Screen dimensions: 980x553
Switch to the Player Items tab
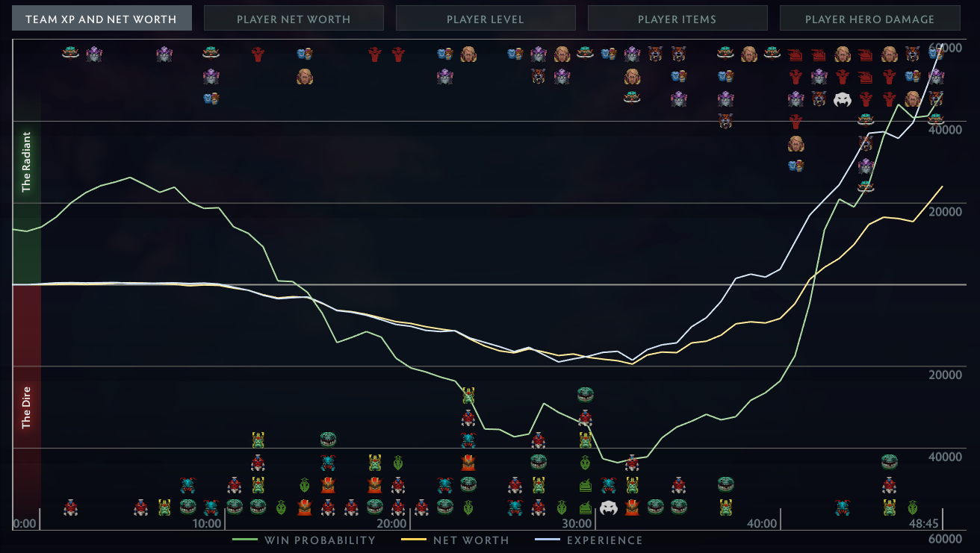click(x=677, y=19)
